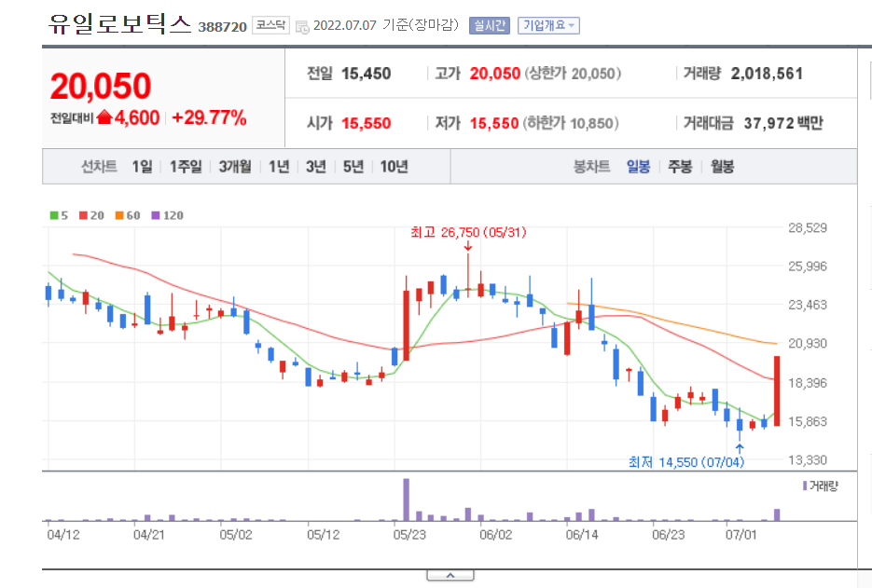
Task: Click the stock code 388720
Action: [223, 27]
